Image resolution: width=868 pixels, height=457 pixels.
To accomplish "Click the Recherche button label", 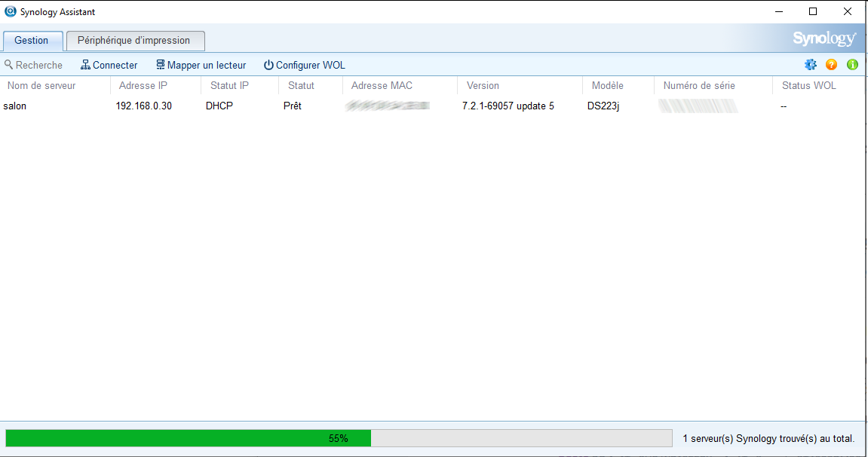I will coord(38,65).
